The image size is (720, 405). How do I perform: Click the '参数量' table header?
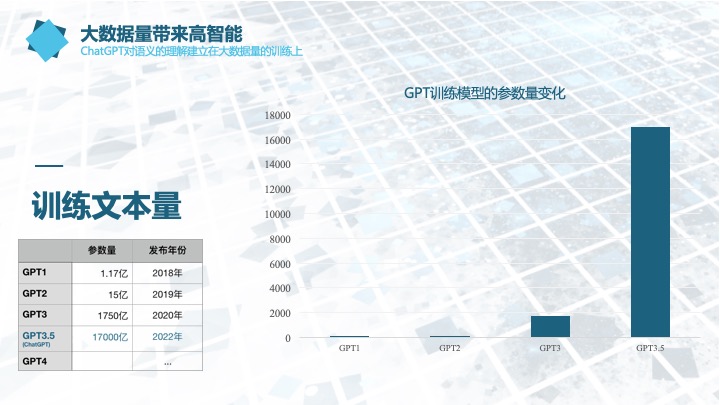tap(102, 250)
